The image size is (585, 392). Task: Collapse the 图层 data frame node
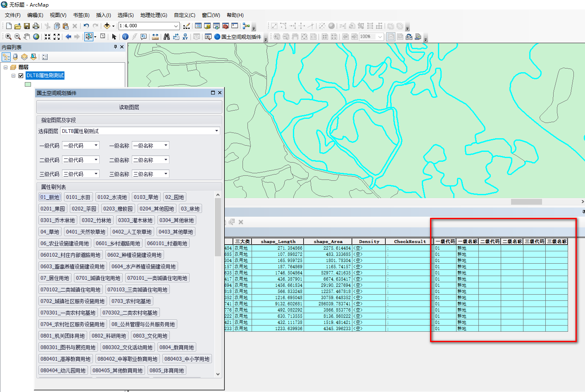[6, 67]
